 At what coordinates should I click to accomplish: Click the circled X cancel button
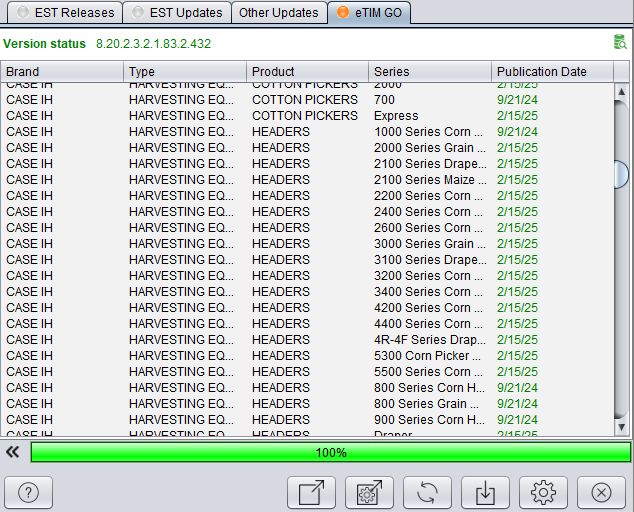601,493
